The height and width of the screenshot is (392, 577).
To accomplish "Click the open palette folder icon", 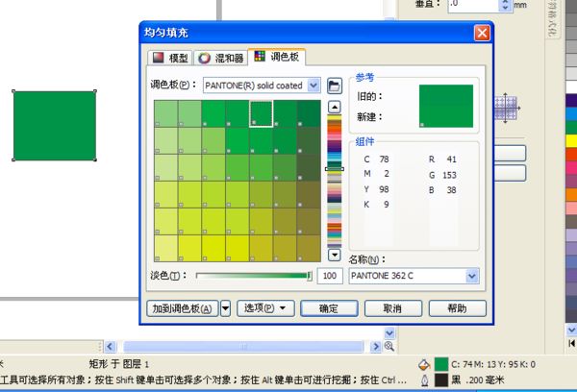I will pyautogui.click(x=334, y=86).
